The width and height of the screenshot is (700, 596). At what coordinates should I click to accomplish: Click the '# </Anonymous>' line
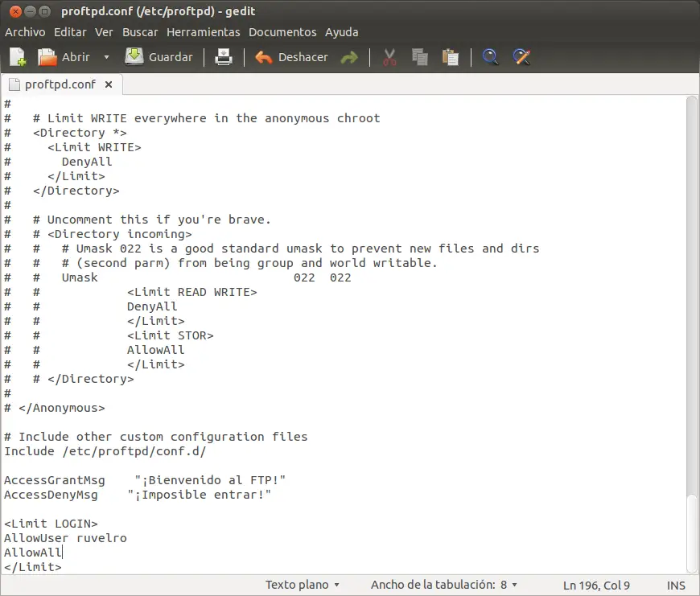pos(55,408)
